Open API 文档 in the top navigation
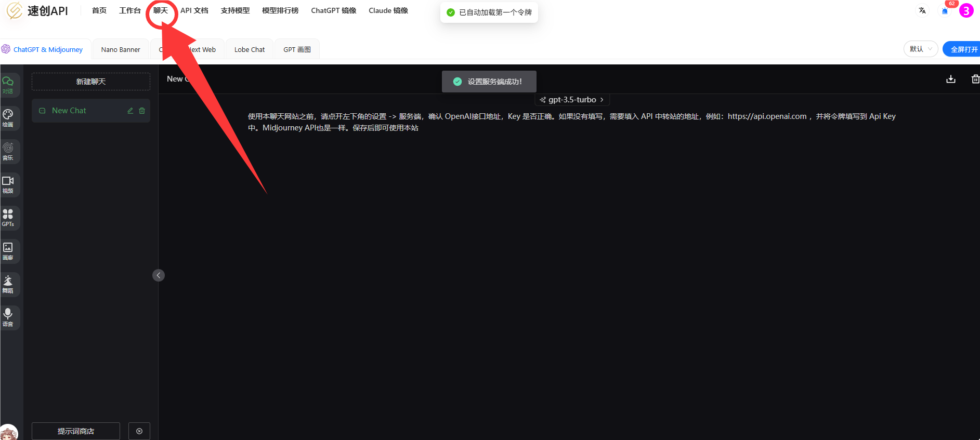Viewport: 980px width, 440px height. pyautogui.click(x=194, y=10)
